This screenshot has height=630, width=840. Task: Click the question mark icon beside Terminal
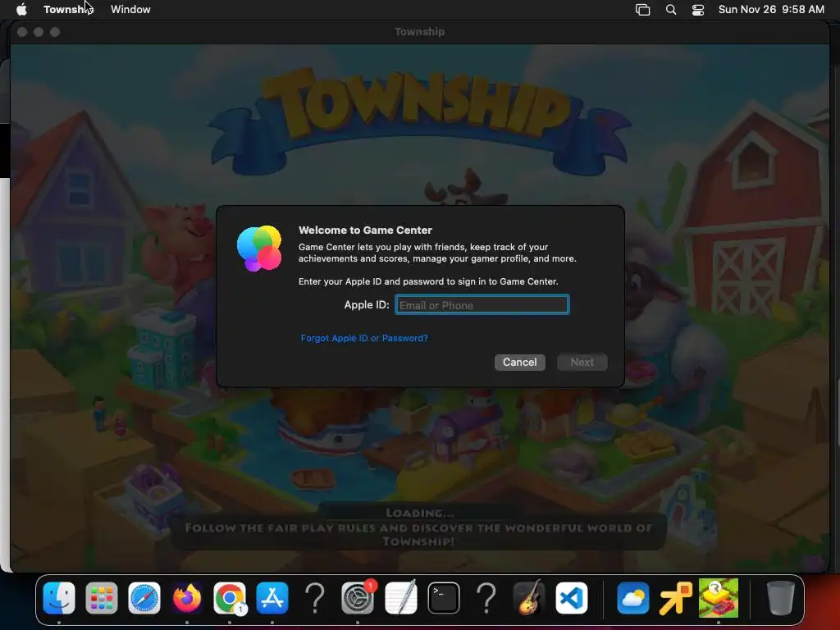486,597
